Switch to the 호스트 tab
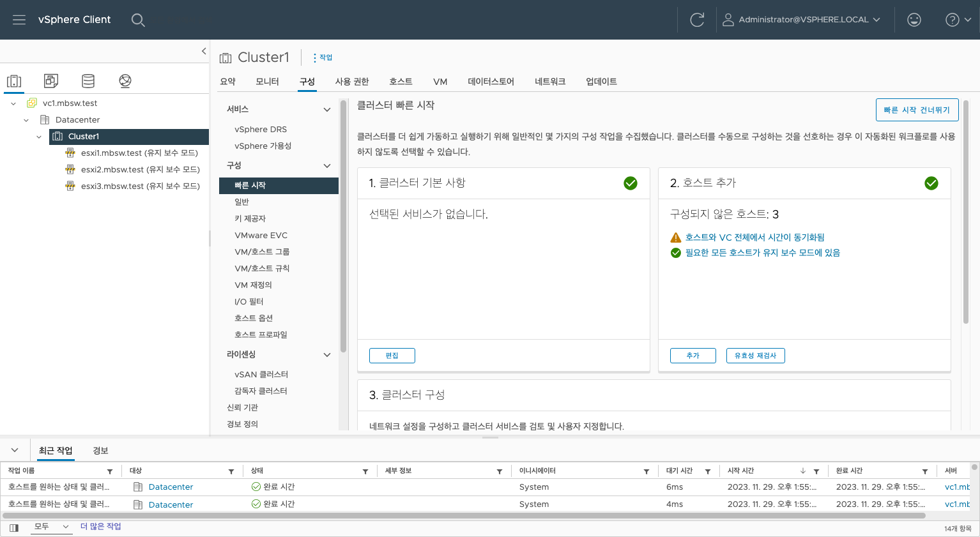 tap(401, 82)
